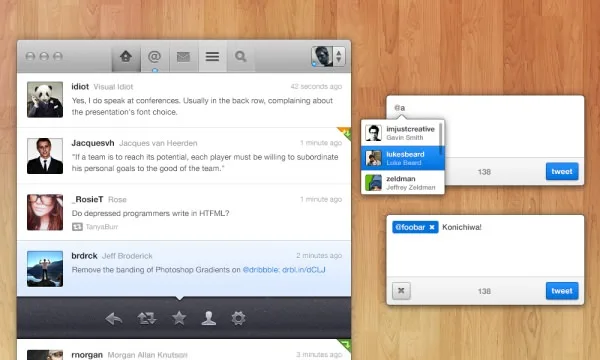Click the tweet button in @a composer
The height and width of the screenshot is (360, 600).
[x=562, y=172]
